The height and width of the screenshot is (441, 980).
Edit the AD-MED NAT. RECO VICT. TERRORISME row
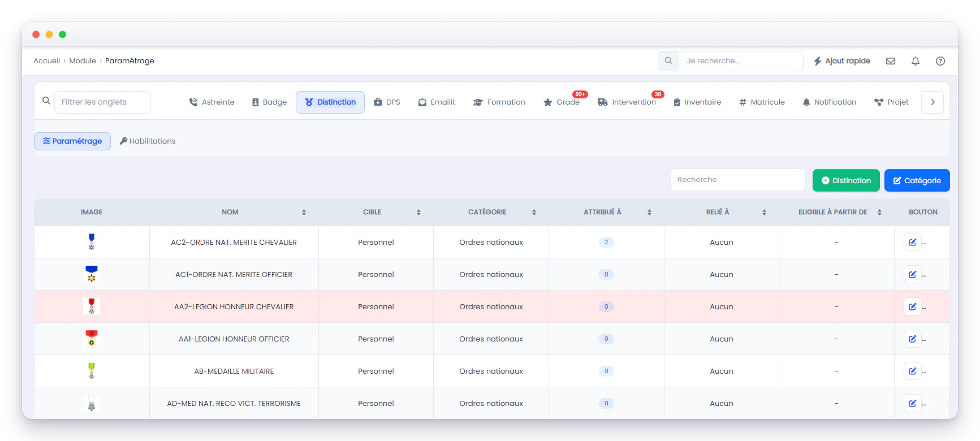[913, 404]
